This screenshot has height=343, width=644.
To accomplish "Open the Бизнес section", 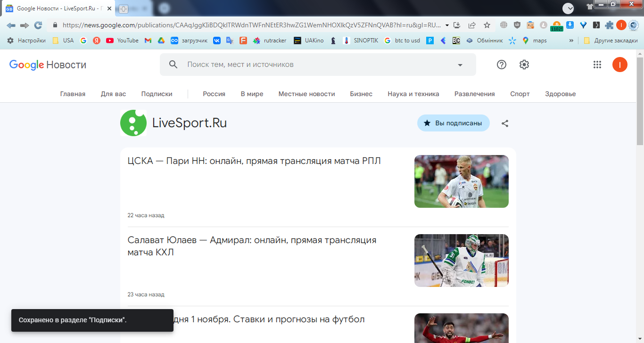I will [x=361, y=94].
